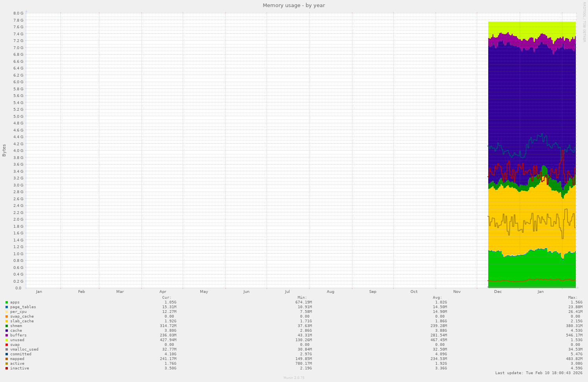Click the pale yellow per_cpu legend swatch
The height and width of the screenshot is (382, 588).
6,311
